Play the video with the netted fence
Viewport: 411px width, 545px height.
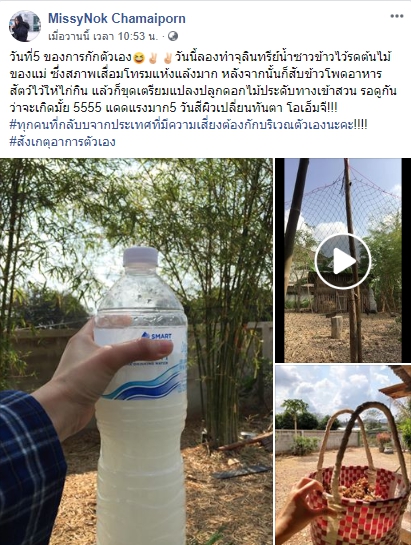pos(343,261)
